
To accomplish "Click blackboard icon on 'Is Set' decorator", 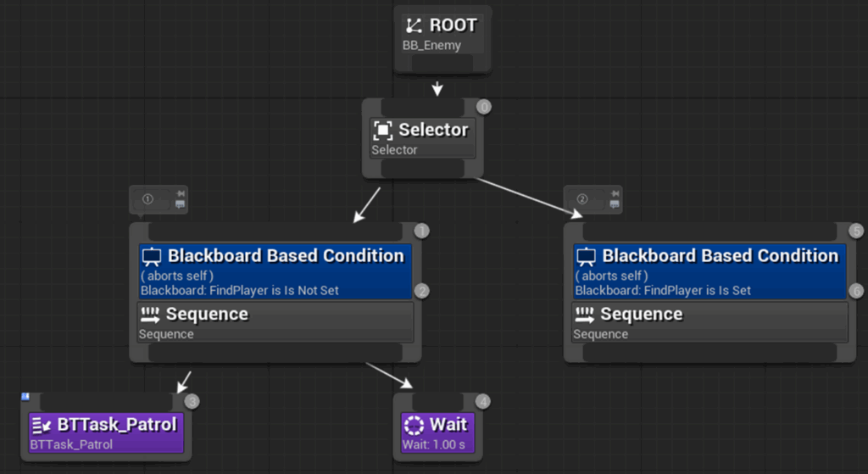I will tap(586, 257).
